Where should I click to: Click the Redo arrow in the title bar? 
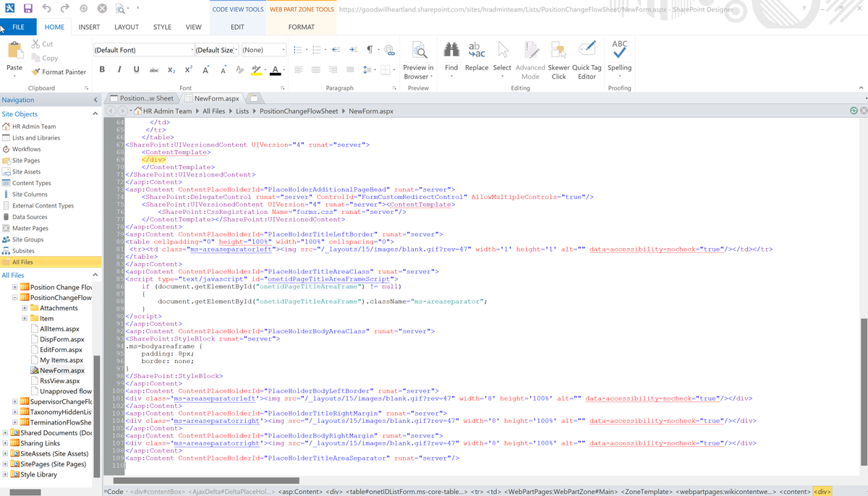66,9
